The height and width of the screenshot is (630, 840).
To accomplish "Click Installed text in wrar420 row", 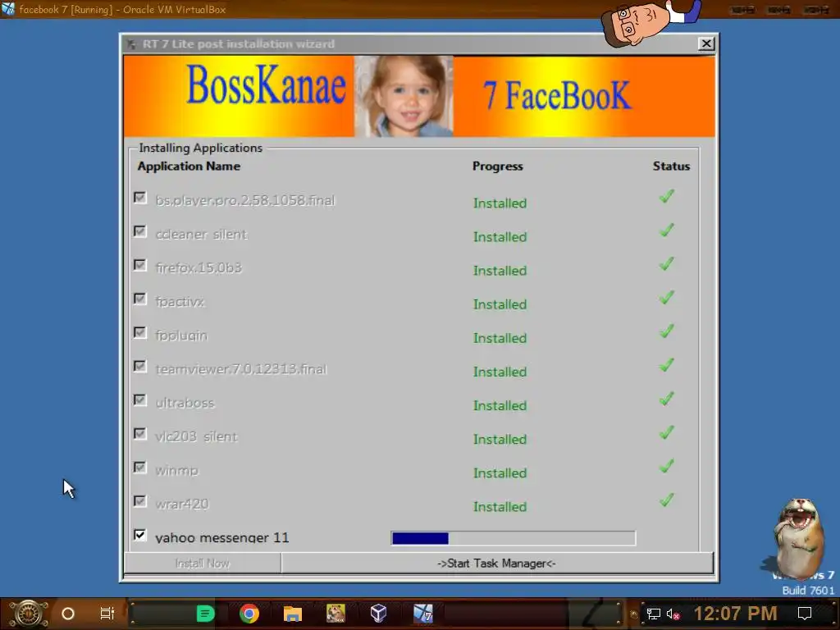I will (x=500, y=507).
